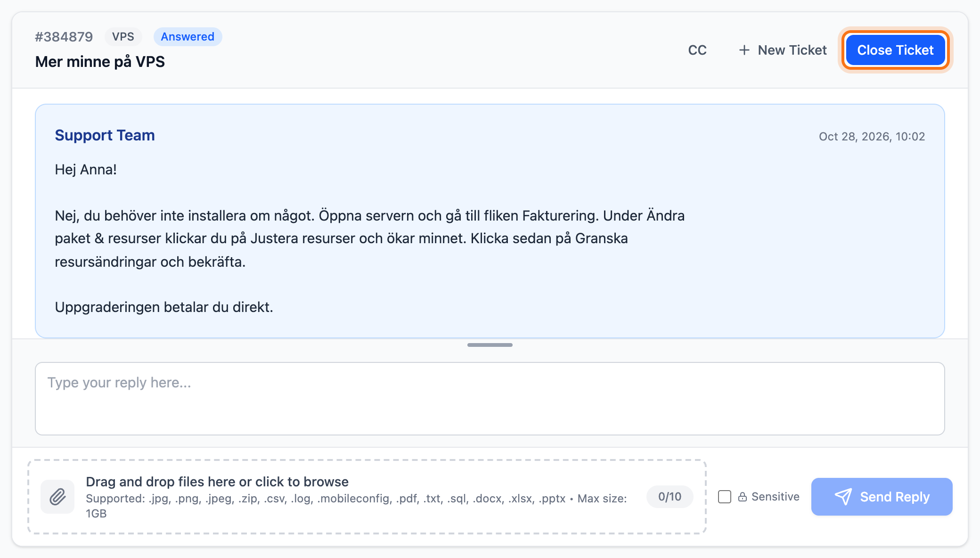Click the ticket number #384879
Screen dimensions: 980x558
coord(64,37)
